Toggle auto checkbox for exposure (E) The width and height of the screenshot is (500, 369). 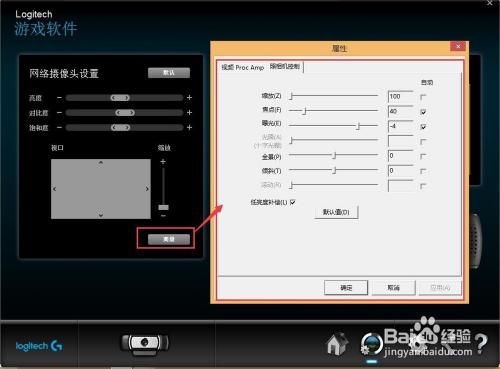coord(423,127)
